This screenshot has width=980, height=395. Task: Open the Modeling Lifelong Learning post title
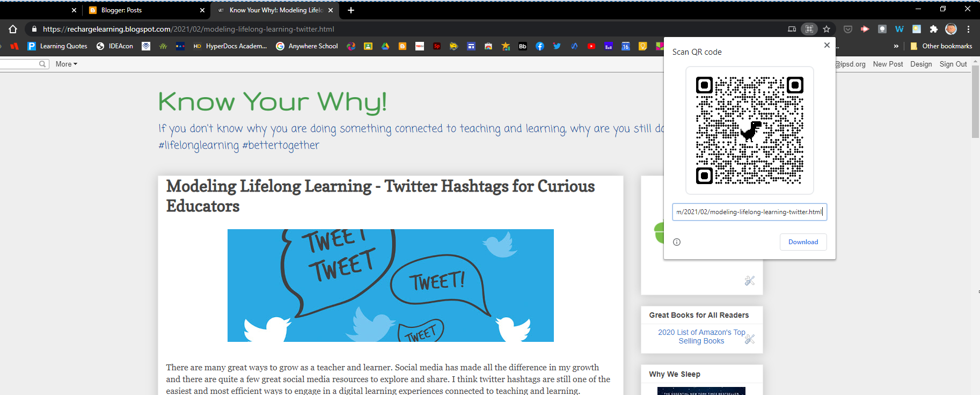[381, 196]
